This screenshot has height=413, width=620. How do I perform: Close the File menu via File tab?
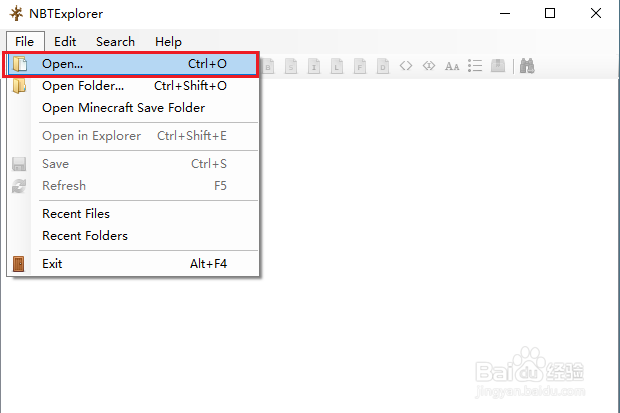(25, 42)
